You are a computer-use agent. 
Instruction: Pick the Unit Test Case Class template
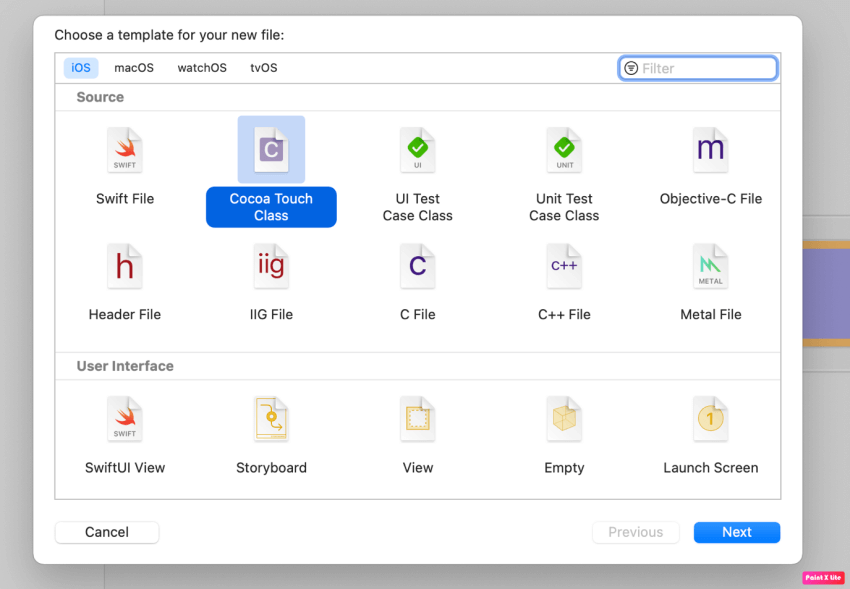click(564, 150)
